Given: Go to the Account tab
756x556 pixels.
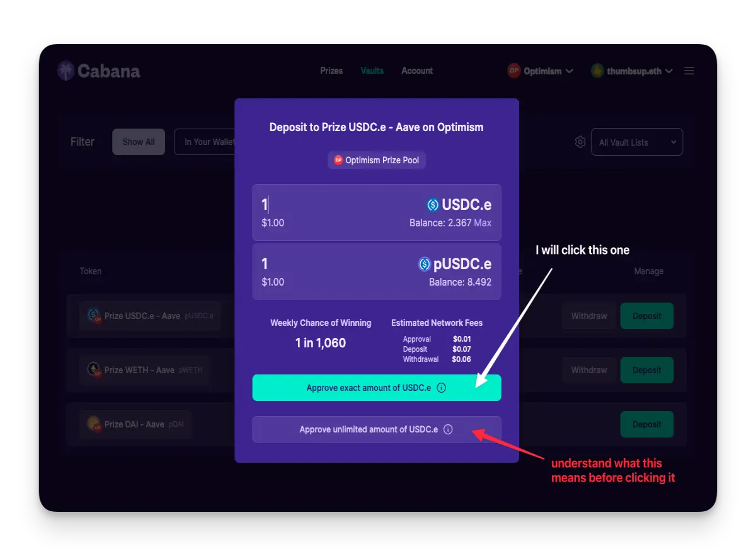Looking at the screenshot, I should tap(417, 71).
